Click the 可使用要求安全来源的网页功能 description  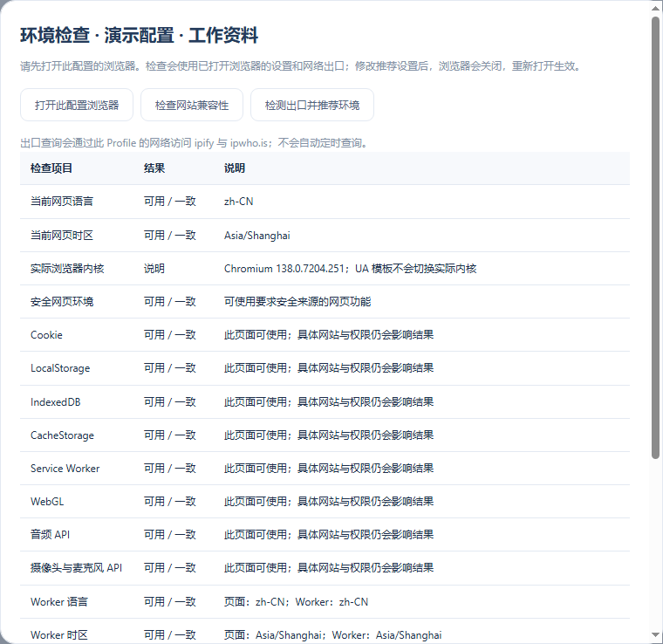[x=297, y=301]
